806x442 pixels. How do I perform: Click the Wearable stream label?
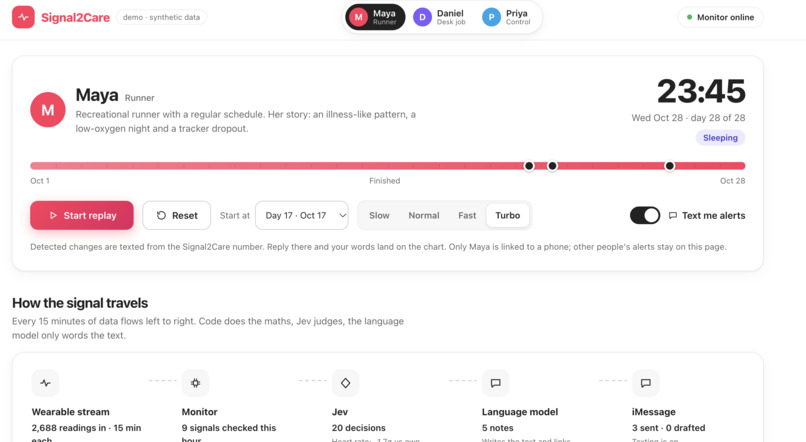[70, 412]
